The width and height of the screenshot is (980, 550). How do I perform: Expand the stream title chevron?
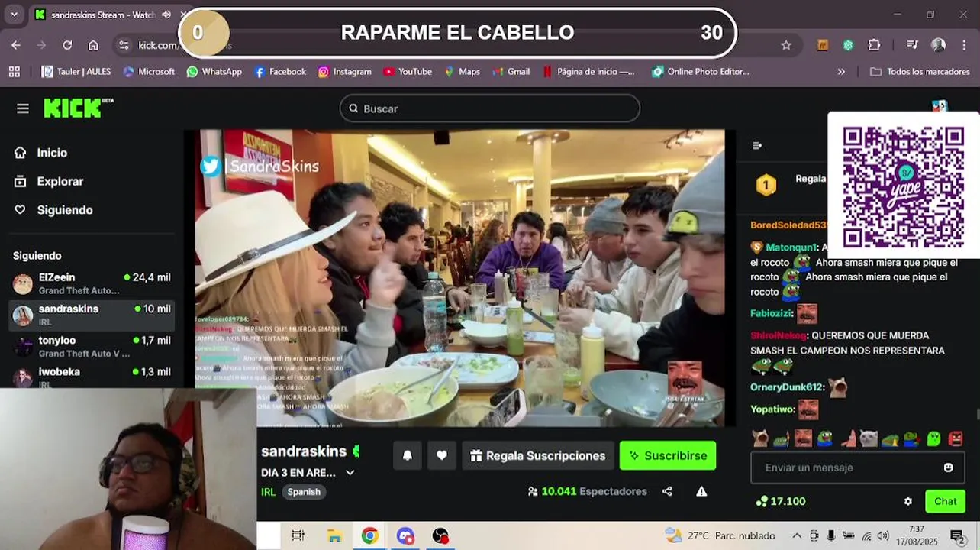pyautogui.click(x=350, y=473)
